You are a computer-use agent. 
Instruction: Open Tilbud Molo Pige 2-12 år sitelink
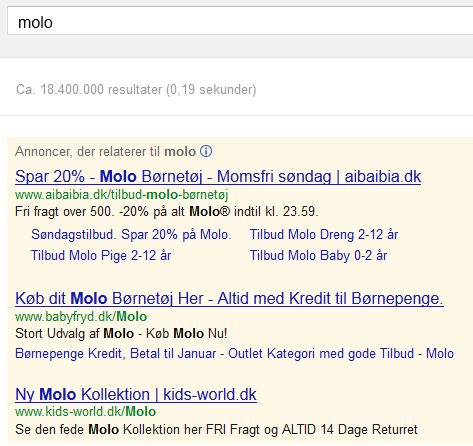point(101,256)
